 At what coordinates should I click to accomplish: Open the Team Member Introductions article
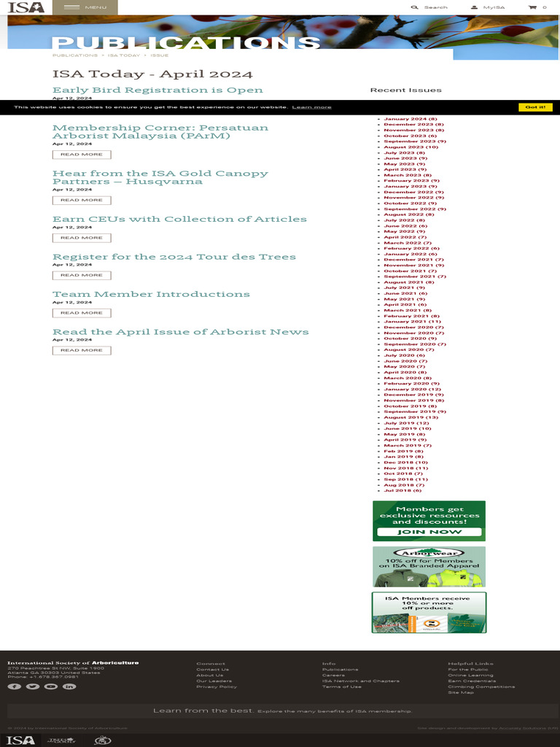pyautogui.click(x=151, y=294)
